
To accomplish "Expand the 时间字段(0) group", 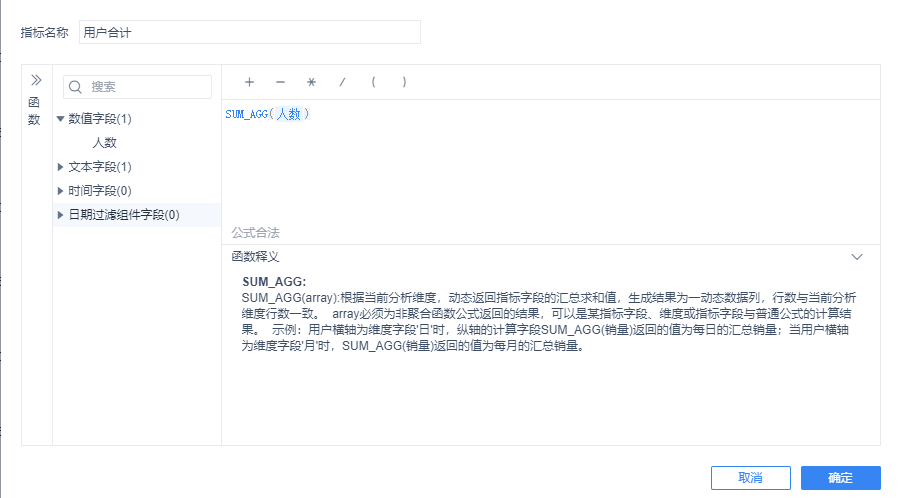I will coord(60,191).
